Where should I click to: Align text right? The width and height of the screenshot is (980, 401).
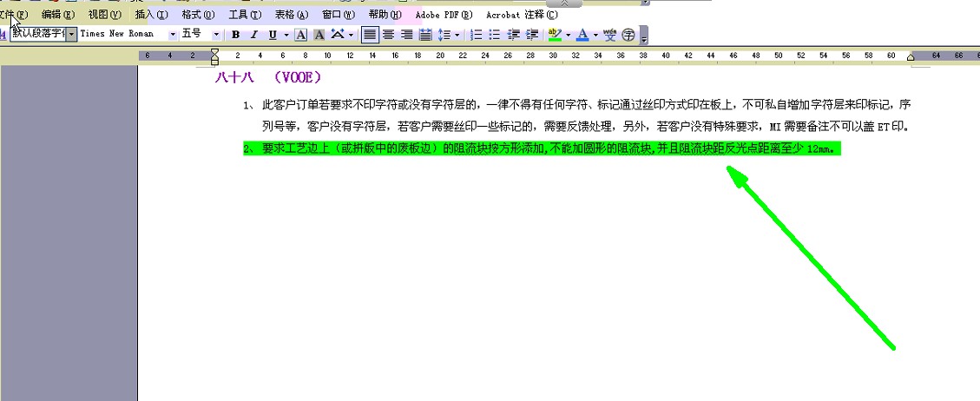pos(407,35)
